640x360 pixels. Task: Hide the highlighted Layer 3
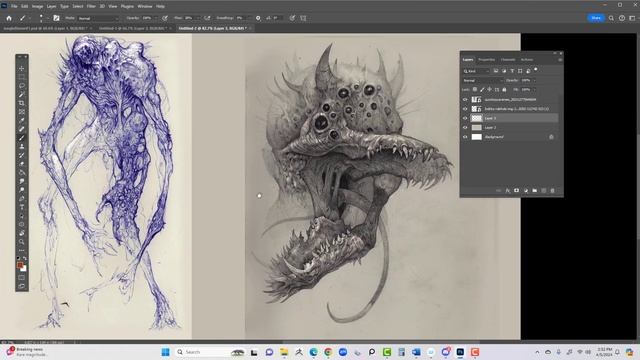(465, 118)
